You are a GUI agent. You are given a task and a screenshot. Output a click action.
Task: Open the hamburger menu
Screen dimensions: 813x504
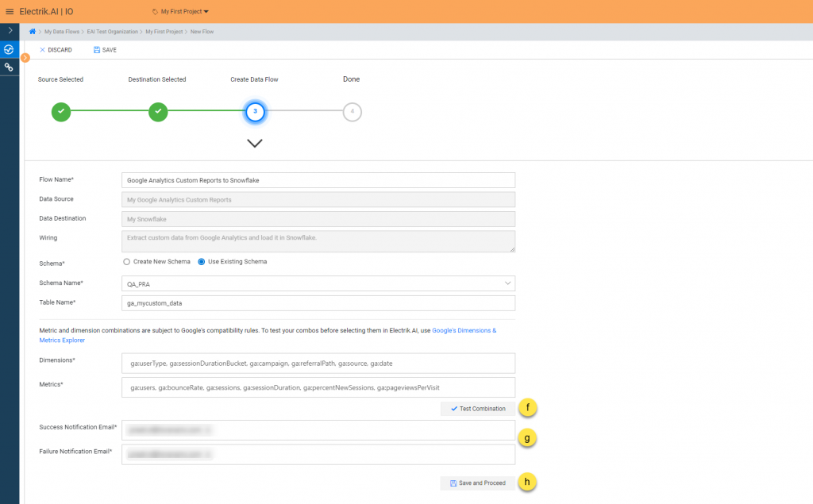[10, 11]
